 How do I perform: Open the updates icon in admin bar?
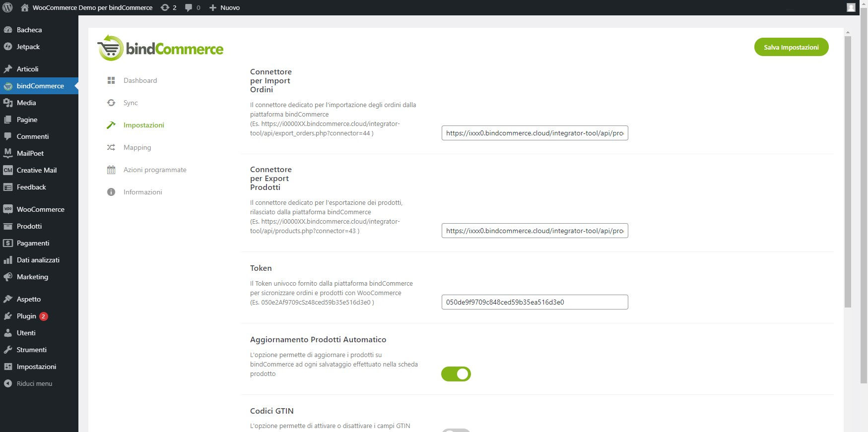(x=169, y=7)
